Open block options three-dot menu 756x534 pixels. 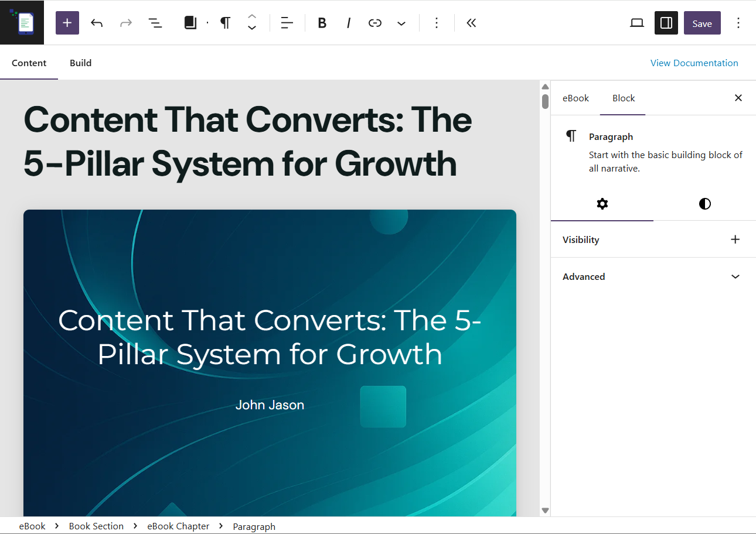(436, 23)
